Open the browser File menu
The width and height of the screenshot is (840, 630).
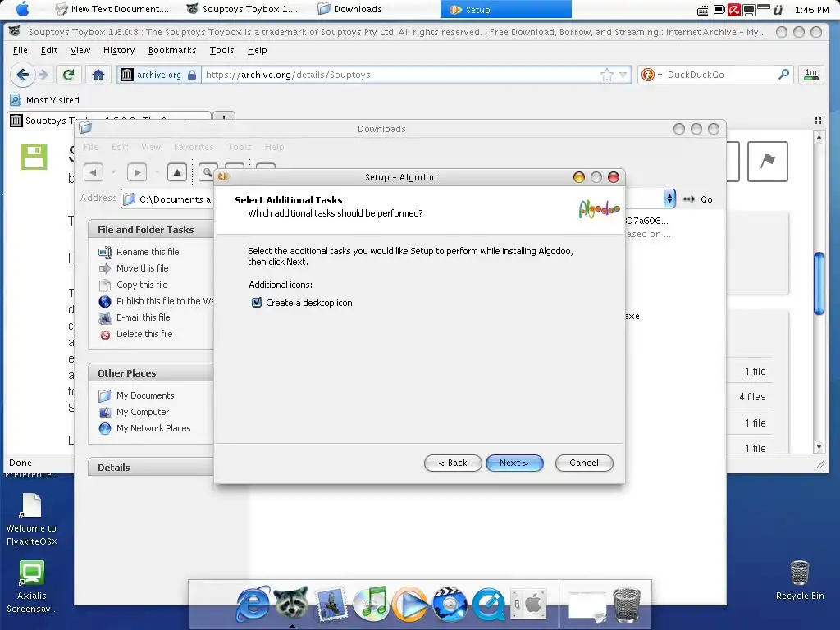pyautogui.click(x=20, y=50)
